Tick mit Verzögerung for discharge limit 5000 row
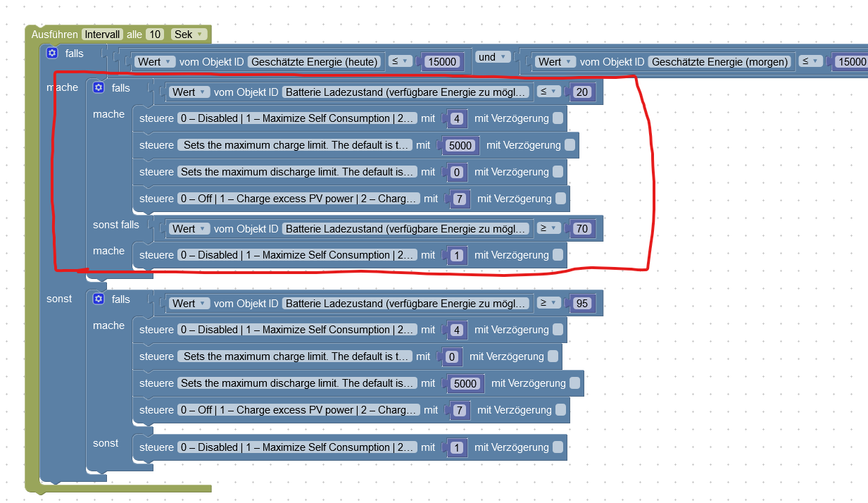This screenshot has height=503, width=868. 574,383
